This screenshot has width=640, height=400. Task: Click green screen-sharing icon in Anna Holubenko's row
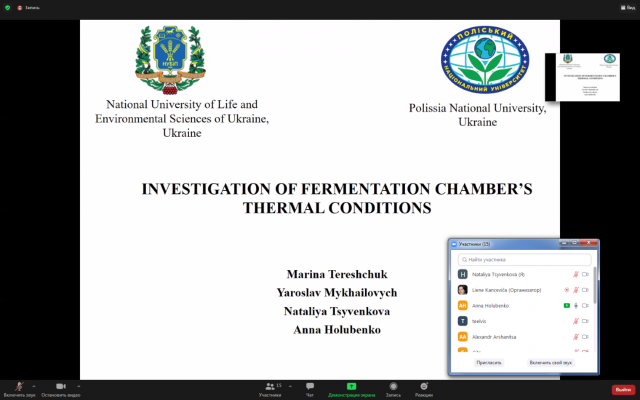tap(567, 305)
